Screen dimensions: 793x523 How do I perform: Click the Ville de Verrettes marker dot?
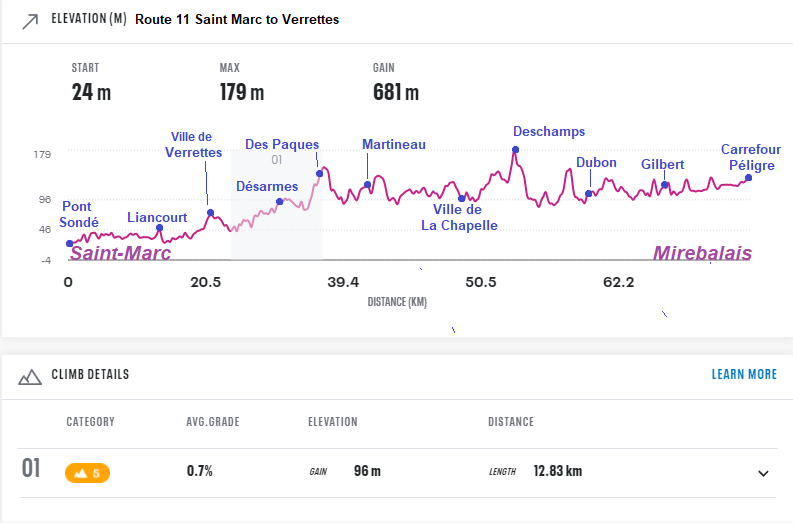tap(210, 212)
